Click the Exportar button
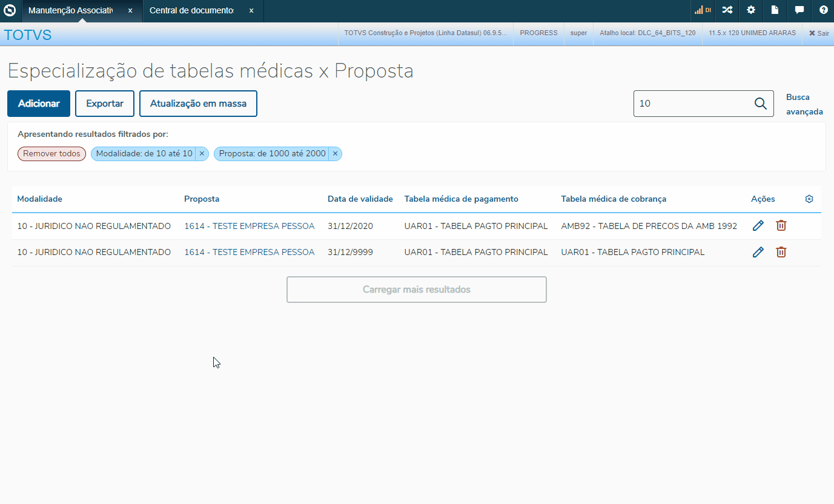 (x=105, y=104)
